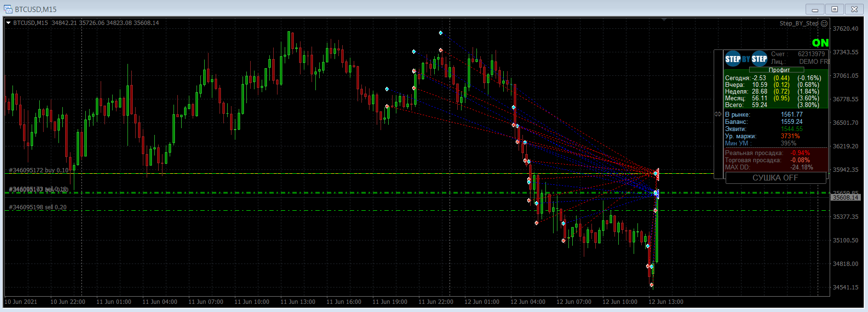Restore the chart window size
Viewport: 868px width, 312px height.
tap(834, 9)
